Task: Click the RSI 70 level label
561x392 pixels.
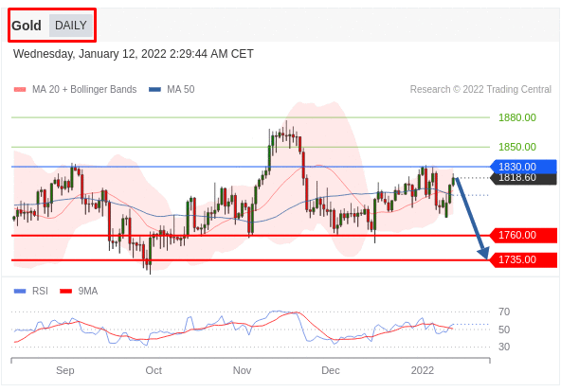Action: 504,312
